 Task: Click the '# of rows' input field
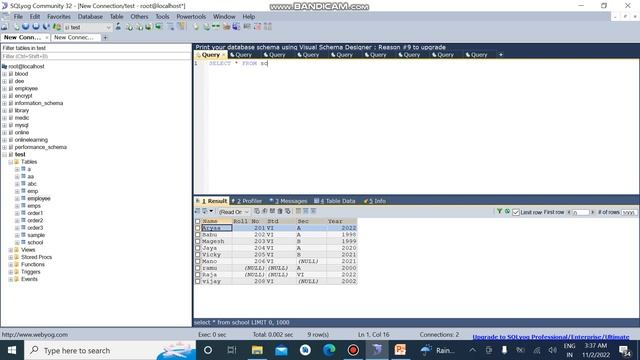(x=629, y=212)
